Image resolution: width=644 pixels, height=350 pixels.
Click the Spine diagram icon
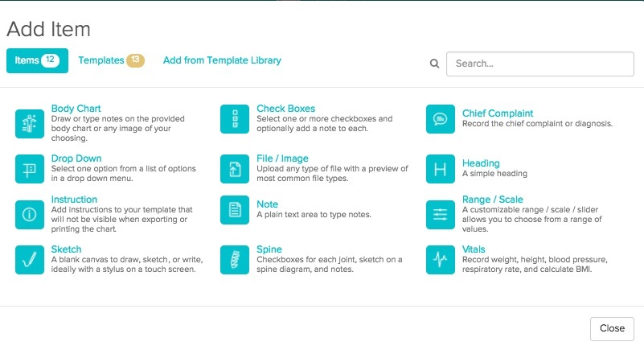(235, 260)
